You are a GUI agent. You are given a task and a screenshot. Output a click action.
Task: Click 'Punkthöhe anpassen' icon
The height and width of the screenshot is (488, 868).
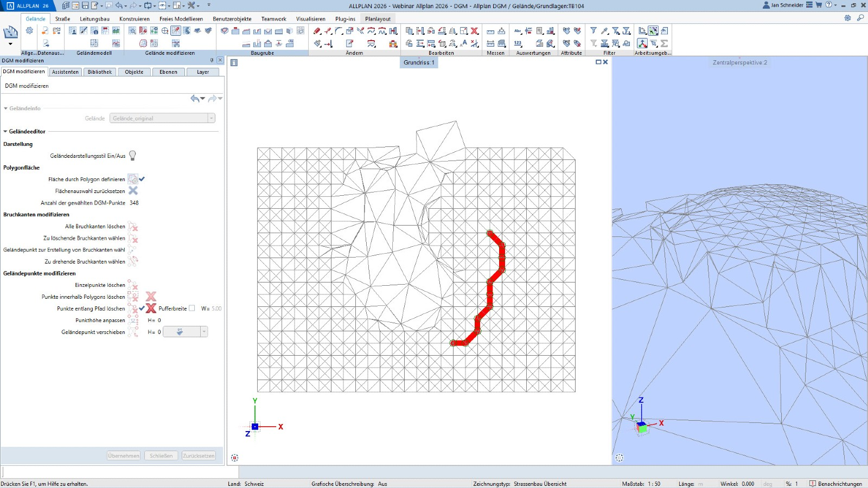(x=133, y=320)
